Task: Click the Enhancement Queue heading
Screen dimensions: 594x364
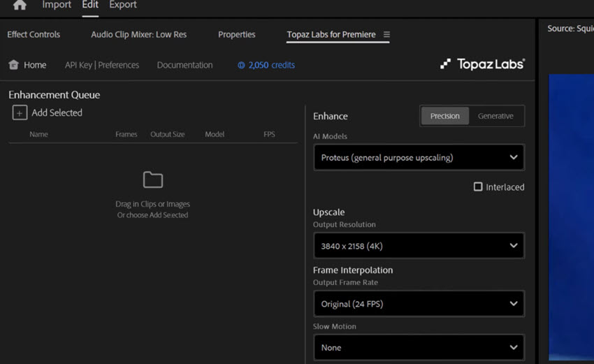Action: point(55,95)
